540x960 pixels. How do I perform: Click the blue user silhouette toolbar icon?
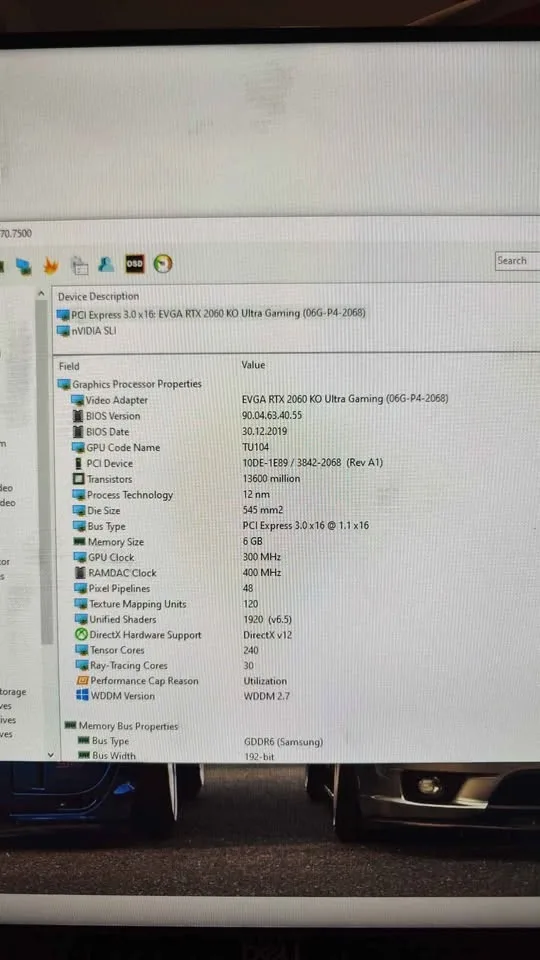click(107, 264)
